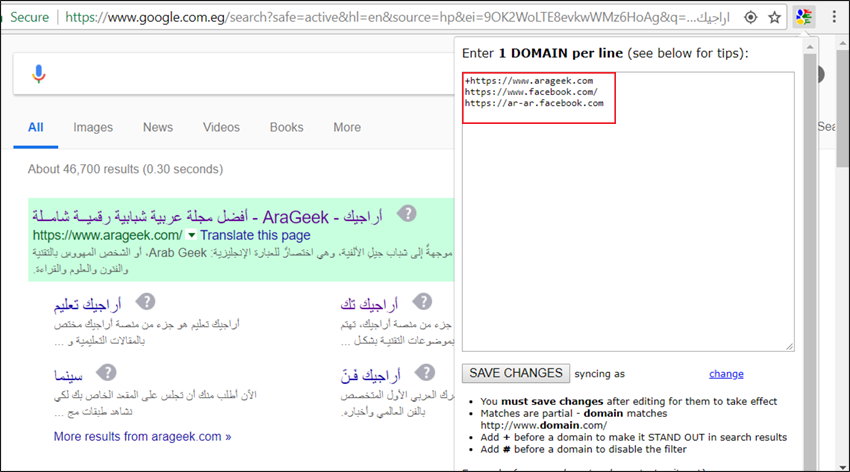Click the https://ar-ar.facebook.com line in textarea
Viewport: 850px width, 472px height.
tap(534, 103)
